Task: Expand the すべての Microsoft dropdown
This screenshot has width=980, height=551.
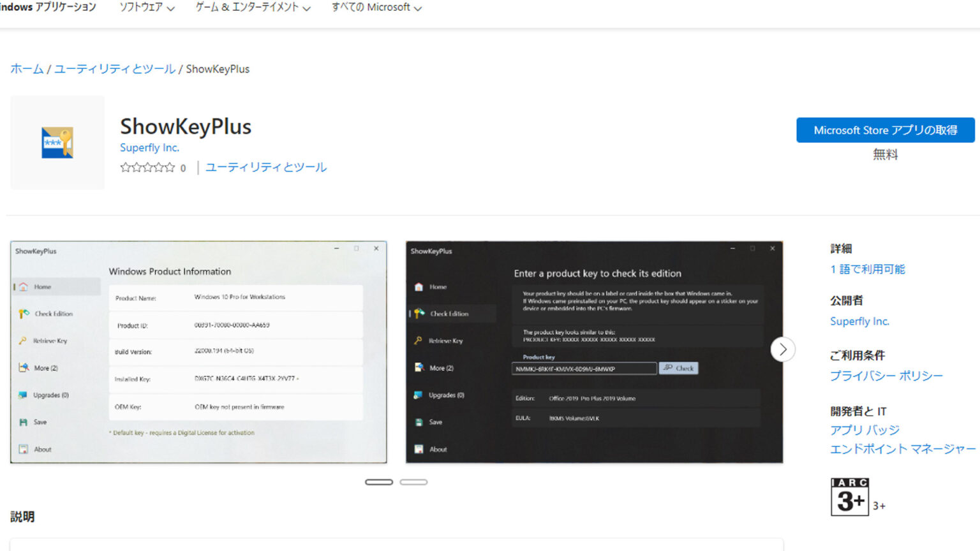Action: click(375, 8)
